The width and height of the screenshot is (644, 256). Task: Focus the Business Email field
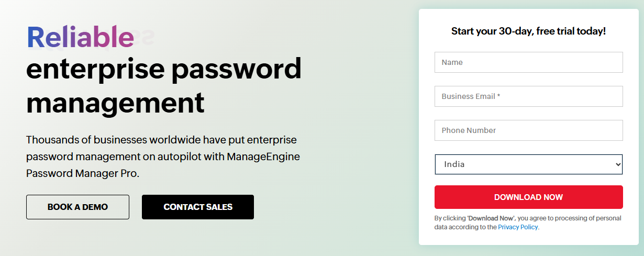(x=528, y=96)
